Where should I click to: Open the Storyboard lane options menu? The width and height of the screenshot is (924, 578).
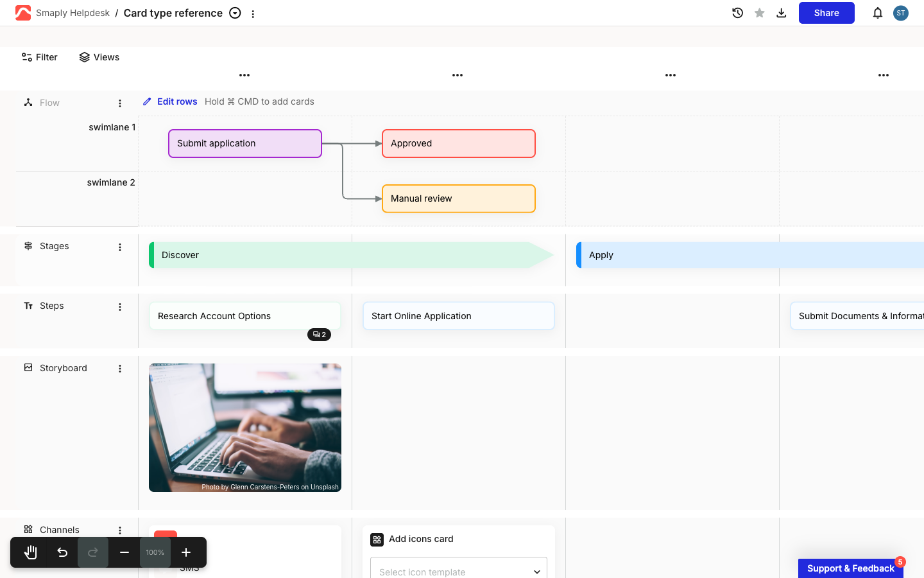[x=120, y=369]
